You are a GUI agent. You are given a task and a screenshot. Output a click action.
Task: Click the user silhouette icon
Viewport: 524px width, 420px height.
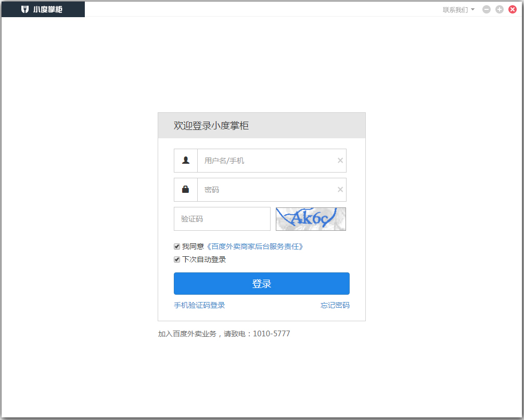click(x=186, y=161)
